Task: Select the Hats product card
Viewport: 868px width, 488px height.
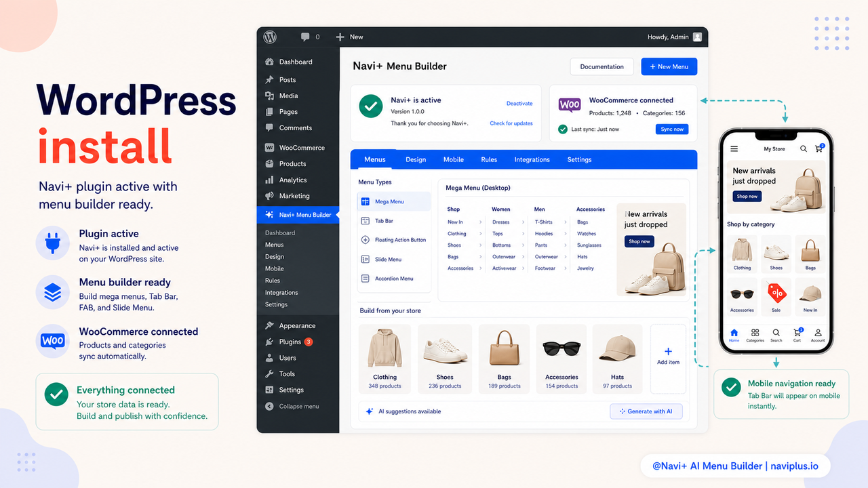Action: tap(617, 358)
